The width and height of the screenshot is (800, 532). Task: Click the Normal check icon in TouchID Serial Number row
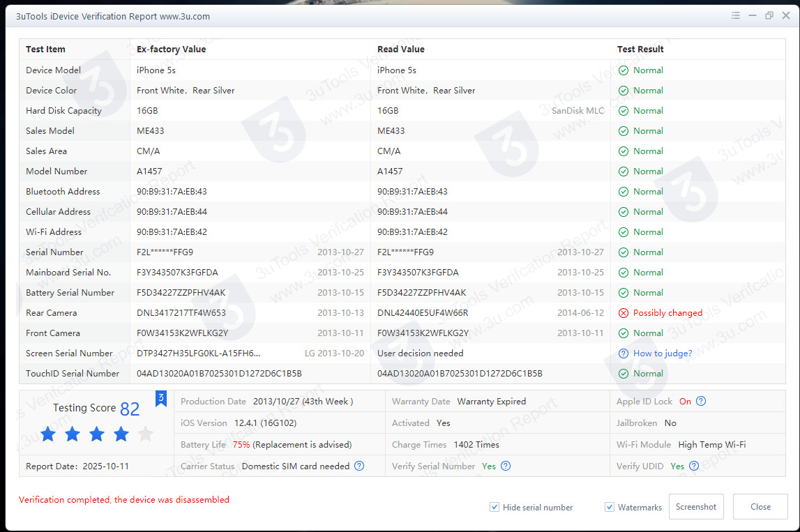coord(624,374)
